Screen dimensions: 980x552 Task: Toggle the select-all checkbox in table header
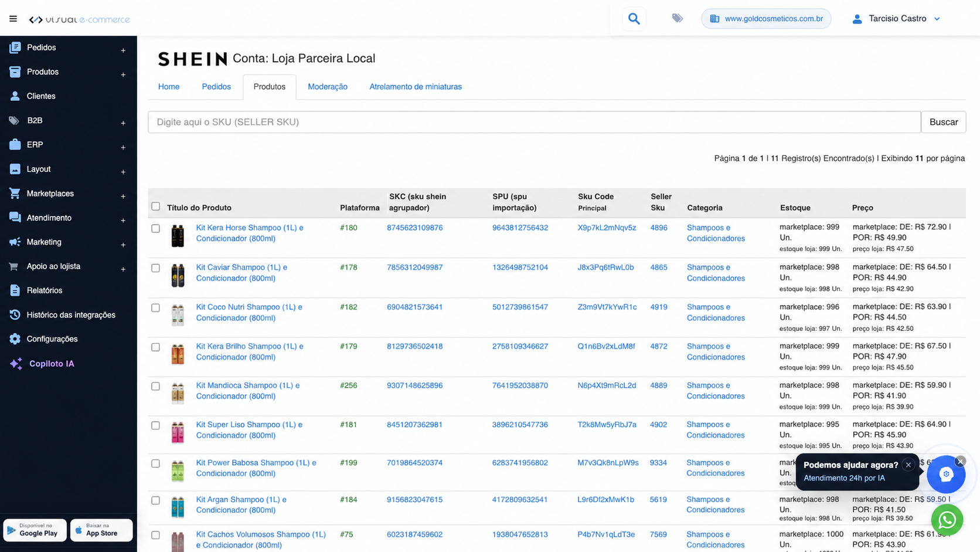coord(155,206)
